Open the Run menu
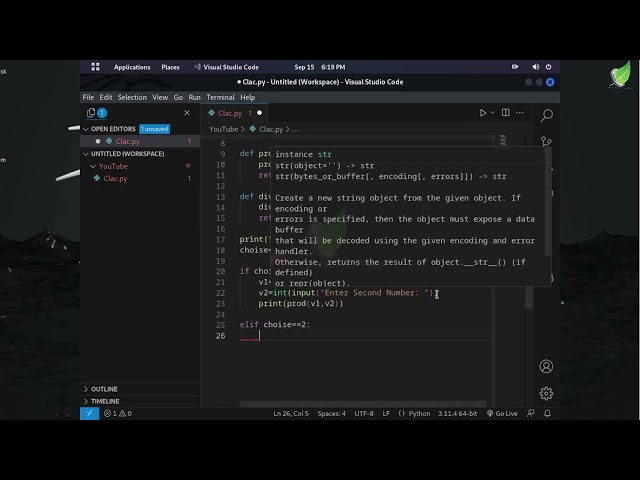 pyautogui.click(x=194, y=97)
